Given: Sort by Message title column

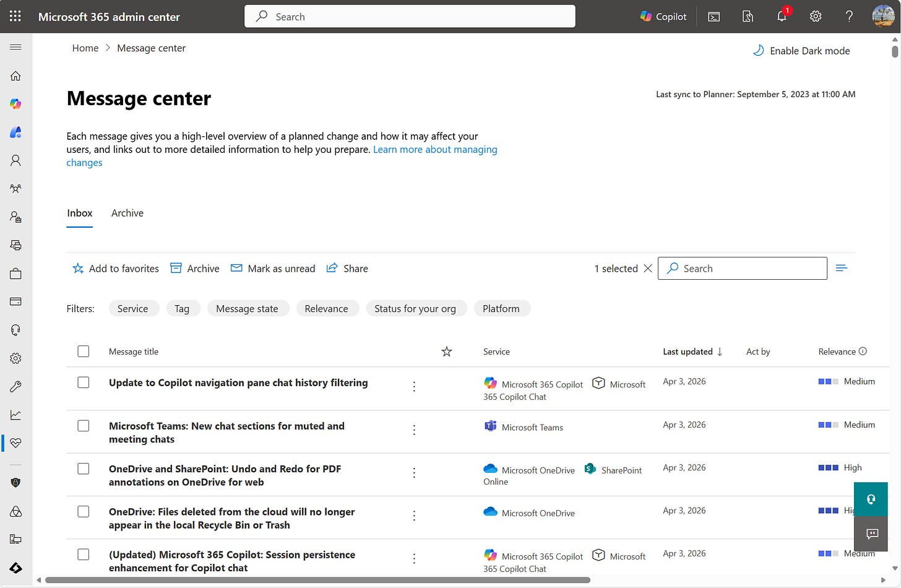Looking at the screenshot, I should [134, 352].
